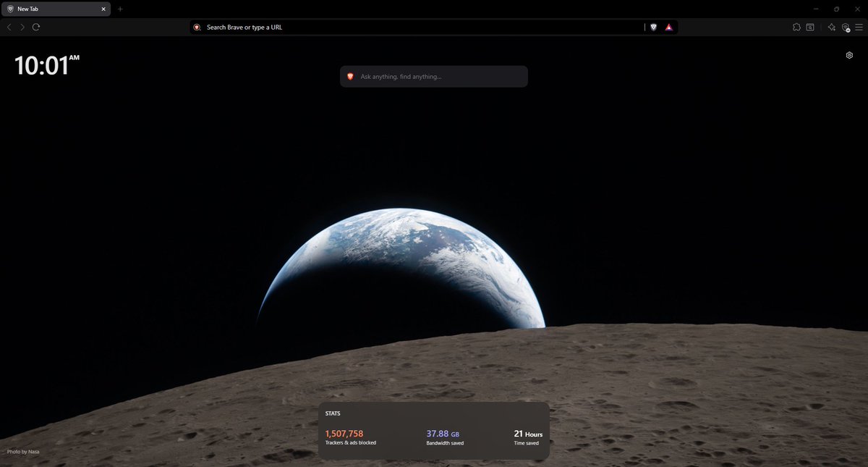Click the 'Ask anything, find anything' search box
Screen dimensions: 868x467
[x=434, y=76]
